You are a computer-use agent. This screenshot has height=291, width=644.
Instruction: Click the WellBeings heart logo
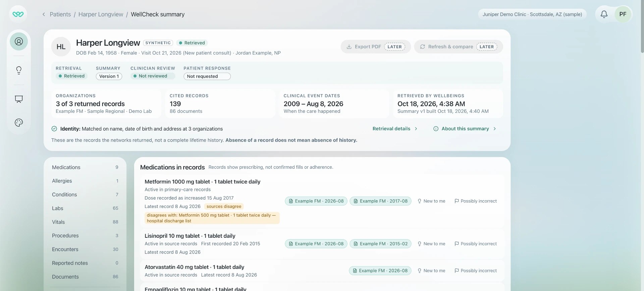coord(18,14)
